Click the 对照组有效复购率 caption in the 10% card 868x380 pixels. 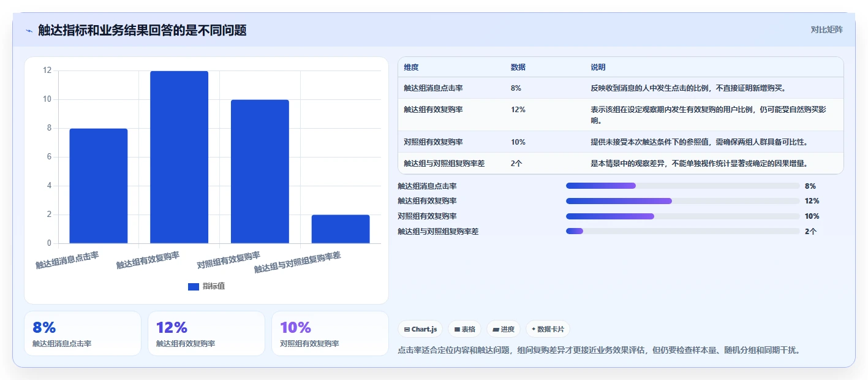point(309,344)
